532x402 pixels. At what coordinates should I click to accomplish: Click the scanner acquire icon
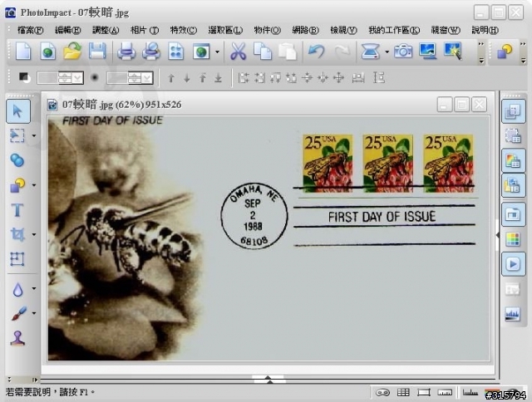tap(370, 51)
